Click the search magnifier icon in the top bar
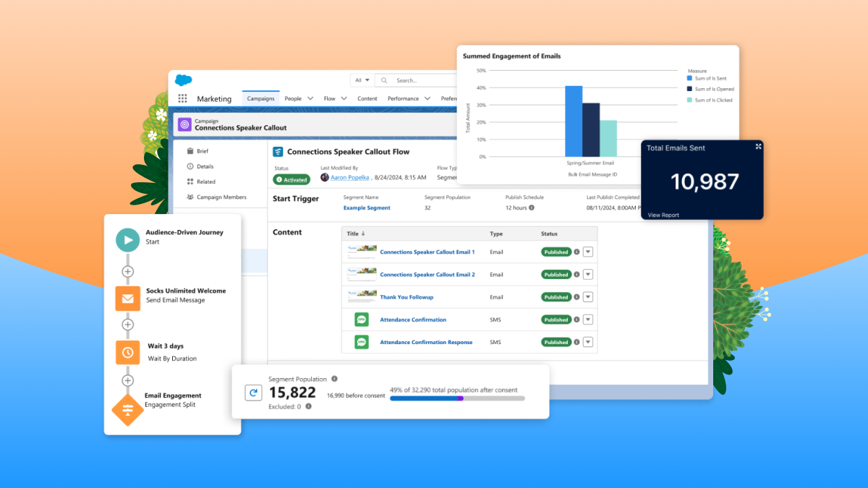Screen dimensions: 868x488 coord(384,80)
